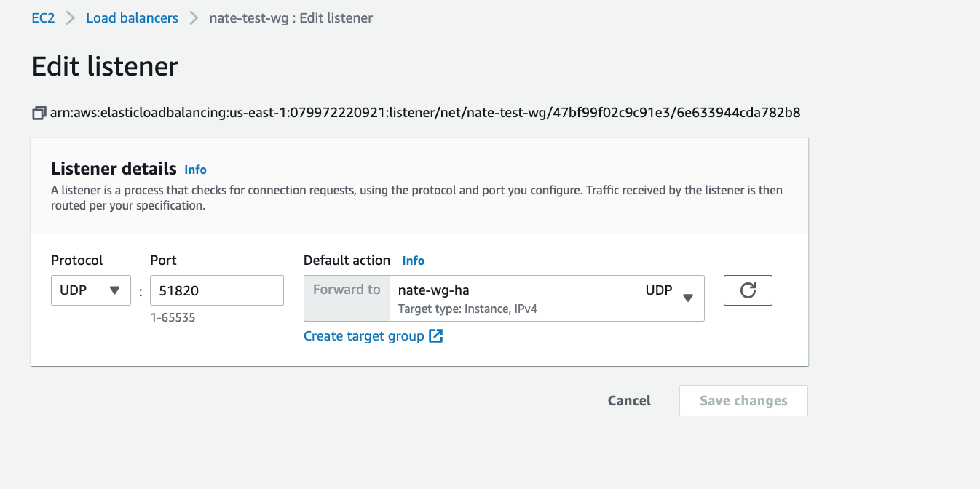Click the chevron separator after EC2 breadcrumb
Image resolution: width=980 pixels, height=489 pixels.
coord(71,18)
